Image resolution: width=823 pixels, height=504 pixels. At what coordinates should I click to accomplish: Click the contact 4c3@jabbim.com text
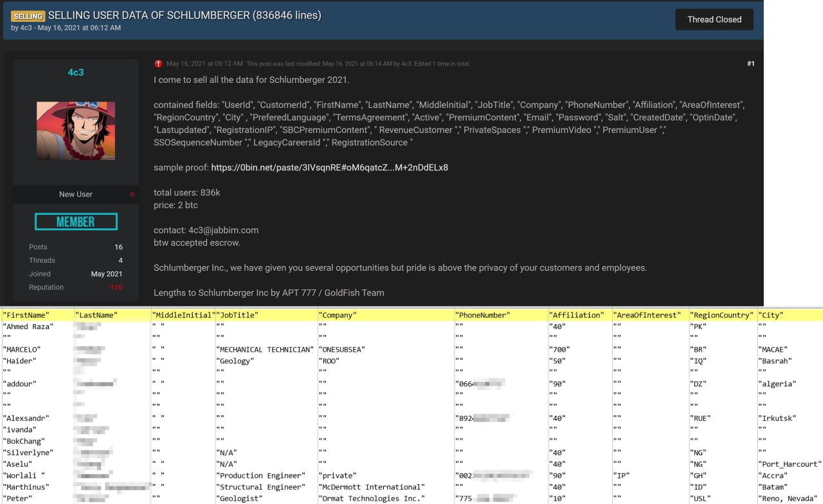(224, 230)
